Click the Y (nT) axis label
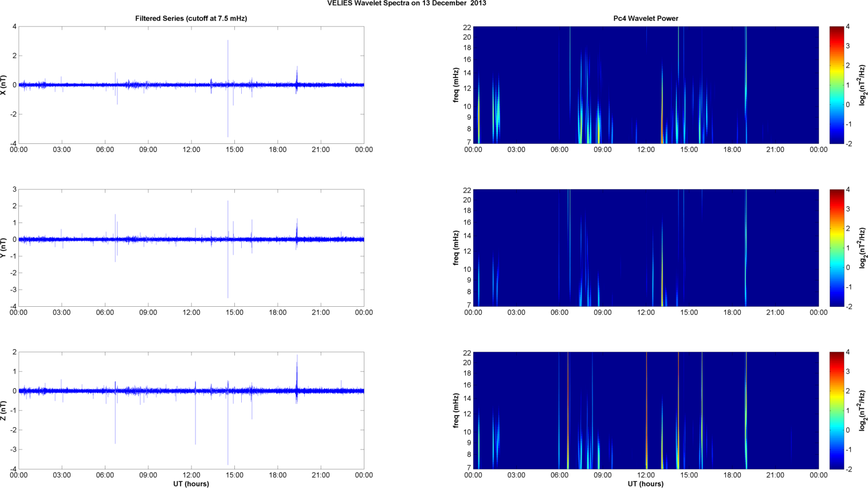This screenshot has width=868, height=488. [x=4, y=248]
